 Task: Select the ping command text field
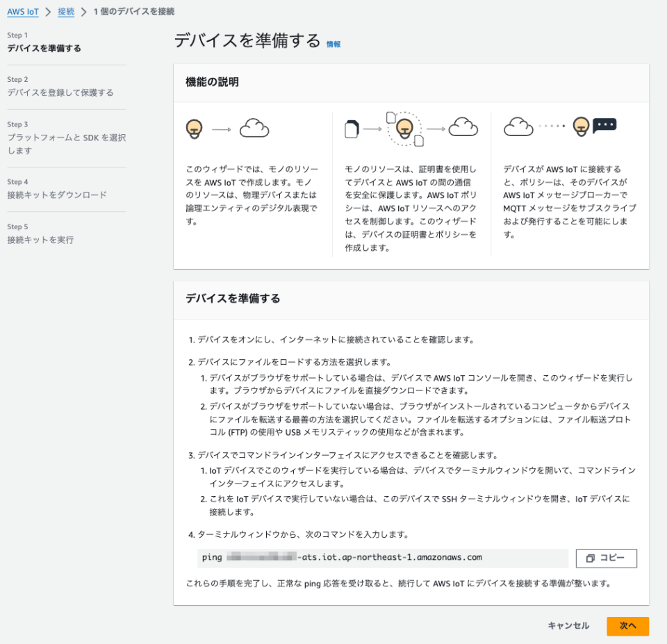[382, 558]
